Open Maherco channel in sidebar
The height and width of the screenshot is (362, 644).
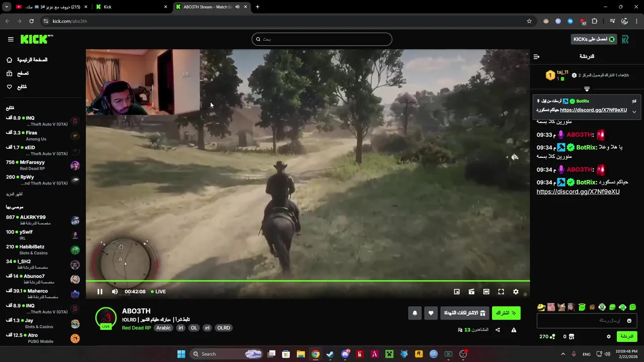[x=42, y=294]
